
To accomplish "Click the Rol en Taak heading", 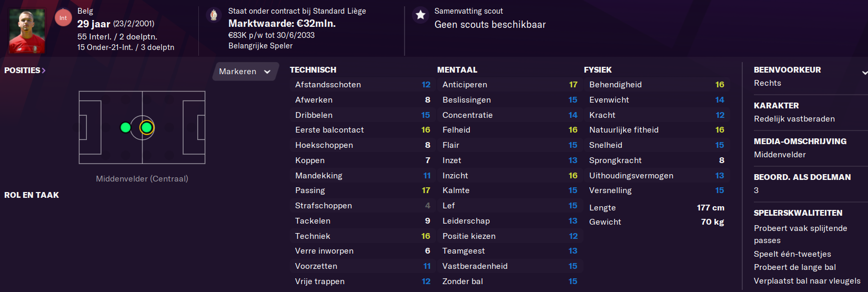I will pyautogui.click(x=32, y=195).
